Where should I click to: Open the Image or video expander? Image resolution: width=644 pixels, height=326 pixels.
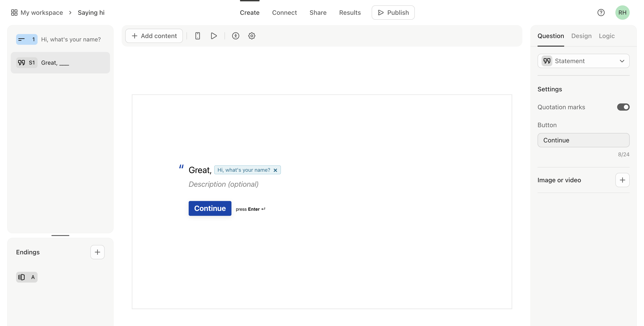coord(622,180)
